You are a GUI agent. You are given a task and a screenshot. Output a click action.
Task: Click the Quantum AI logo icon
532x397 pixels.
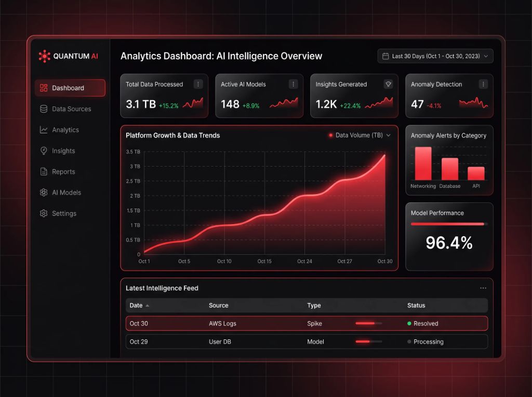(x=45, y=56)
